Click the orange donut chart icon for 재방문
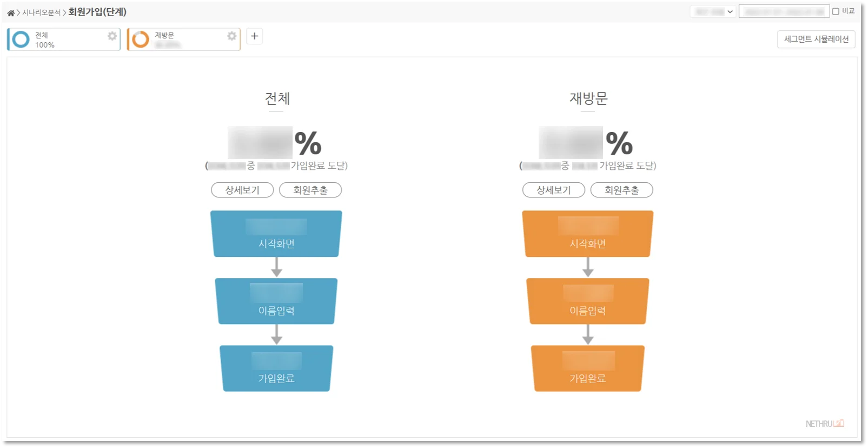 coord(140,39)
